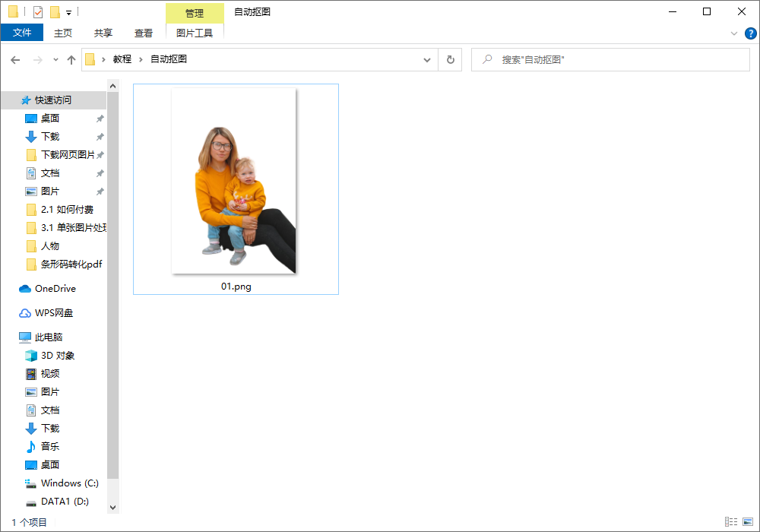Click the New Folder quick access icon

(55, 11)
